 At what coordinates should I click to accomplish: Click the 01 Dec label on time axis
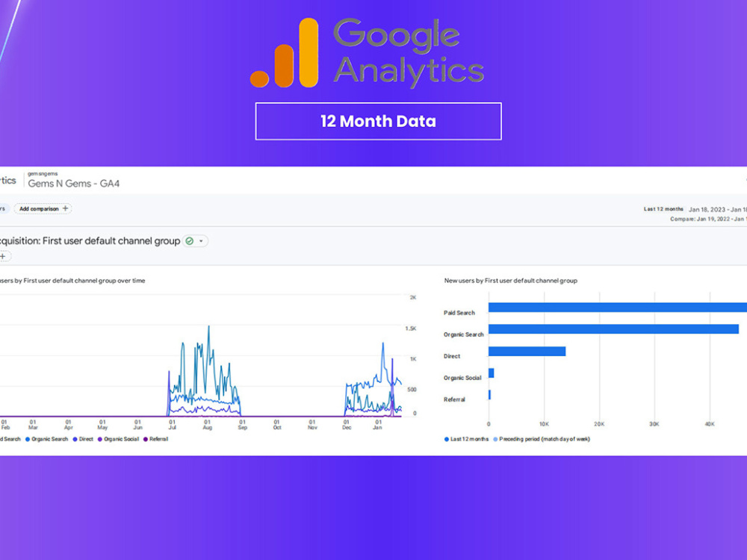[x=347, y=425]
